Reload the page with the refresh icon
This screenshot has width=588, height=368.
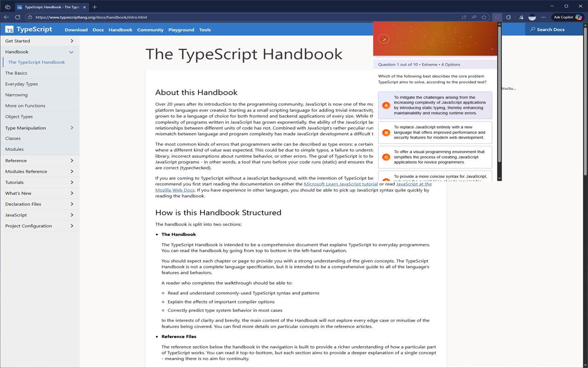click(x=17, y=17)
